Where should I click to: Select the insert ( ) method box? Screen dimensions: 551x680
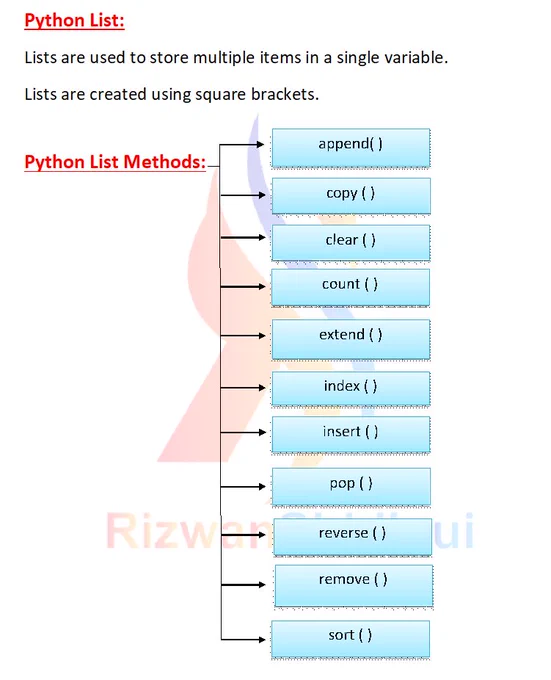351,435
